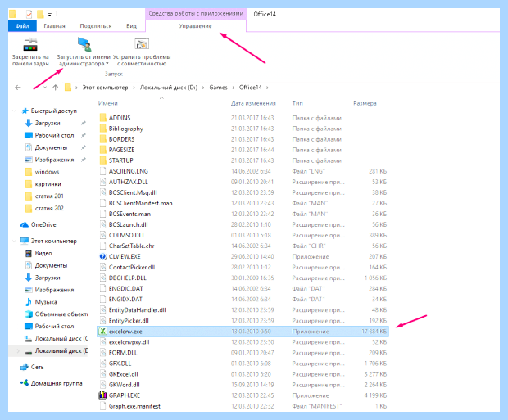508x420 pixels.
Task: Click Локальный диск (D:) breadcrumb
Action: [x=169, y=88]
